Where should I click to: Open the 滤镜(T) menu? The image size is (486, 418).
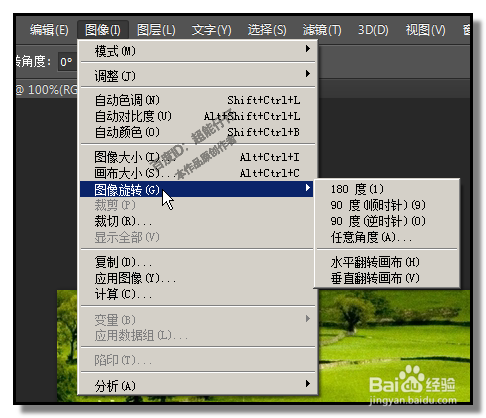tap(322, 30)
